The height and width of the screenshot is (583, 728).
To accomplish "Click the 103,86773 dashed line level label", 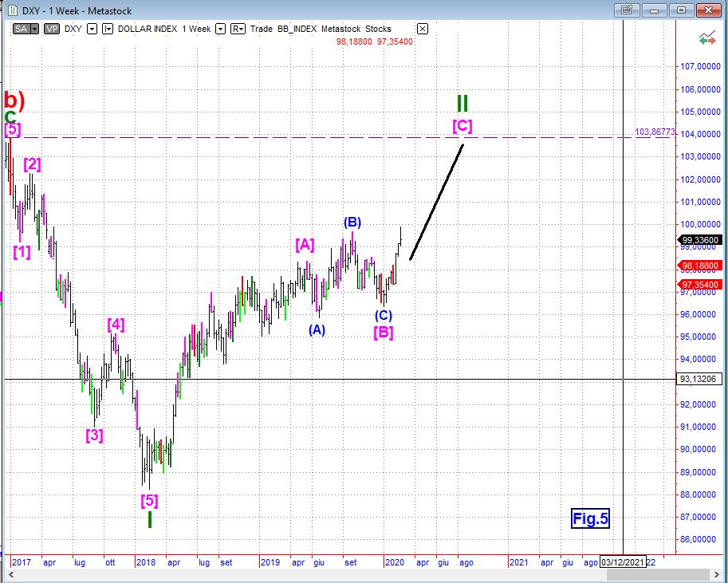I will click(655, 132).
